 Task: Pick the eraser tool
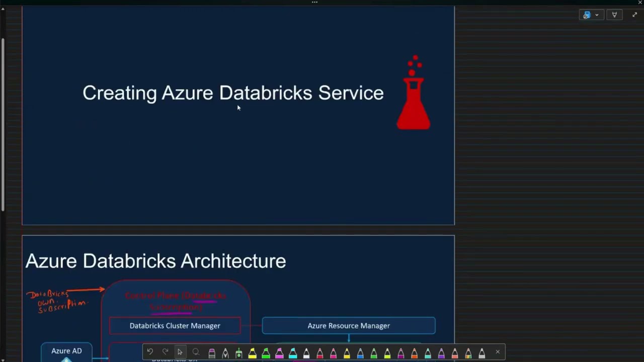coord(212,353)
